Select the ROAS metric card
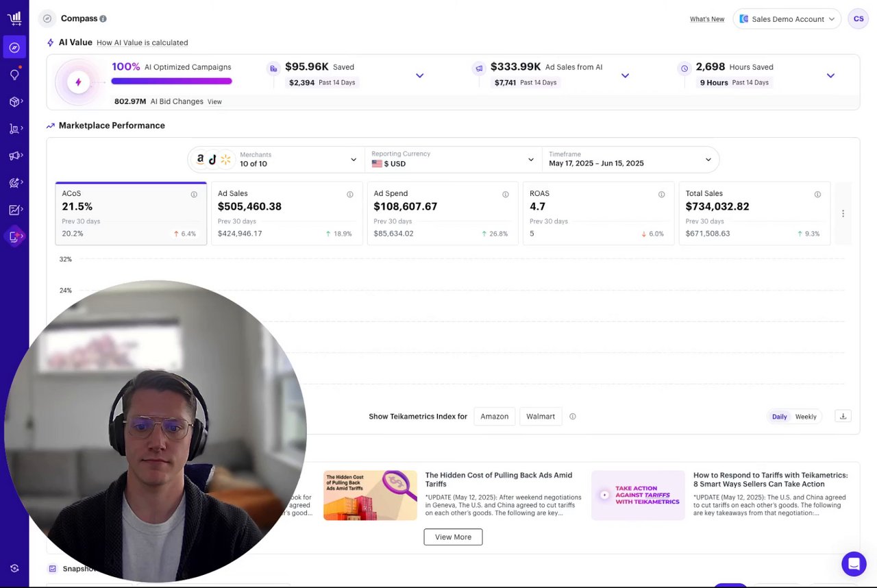877x588 pixels. (598, 213)
